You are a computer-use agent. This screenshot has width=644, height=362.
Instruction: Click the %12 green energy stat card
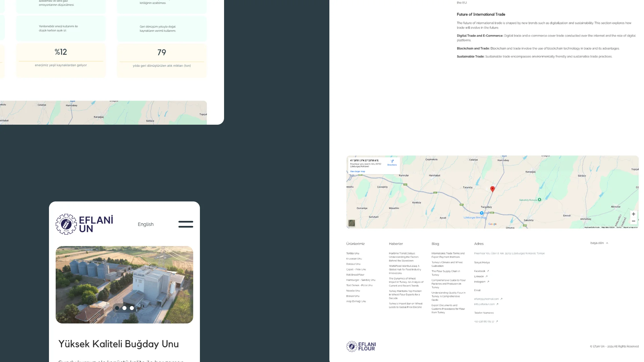(x=61, y=60)
